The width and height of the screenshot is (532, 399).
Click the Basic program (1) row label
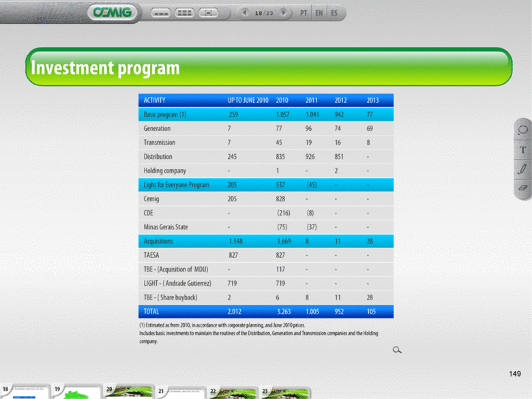pyautogui.click(x=165, y=115)
